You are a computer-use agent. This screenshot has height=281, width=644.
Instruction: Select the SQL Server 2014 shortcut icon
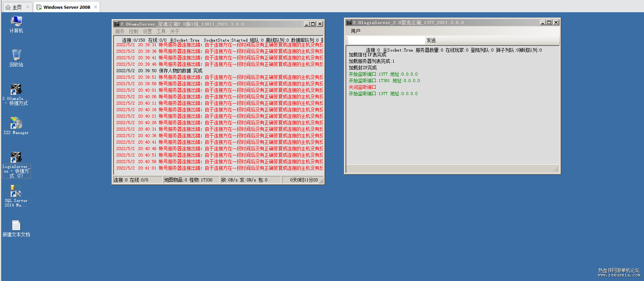pos(16,196)
